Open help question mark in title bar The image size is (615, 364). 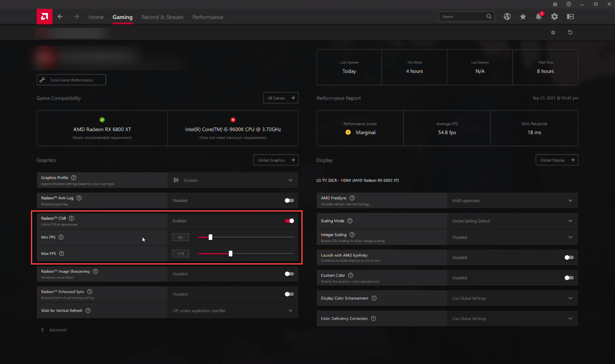(x=569, y=4)
